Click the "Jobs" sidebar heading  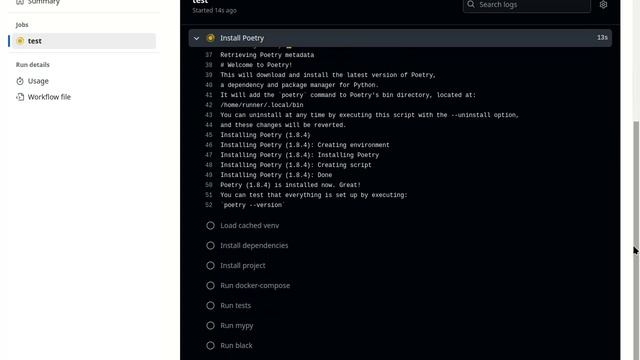pos(22,25)
